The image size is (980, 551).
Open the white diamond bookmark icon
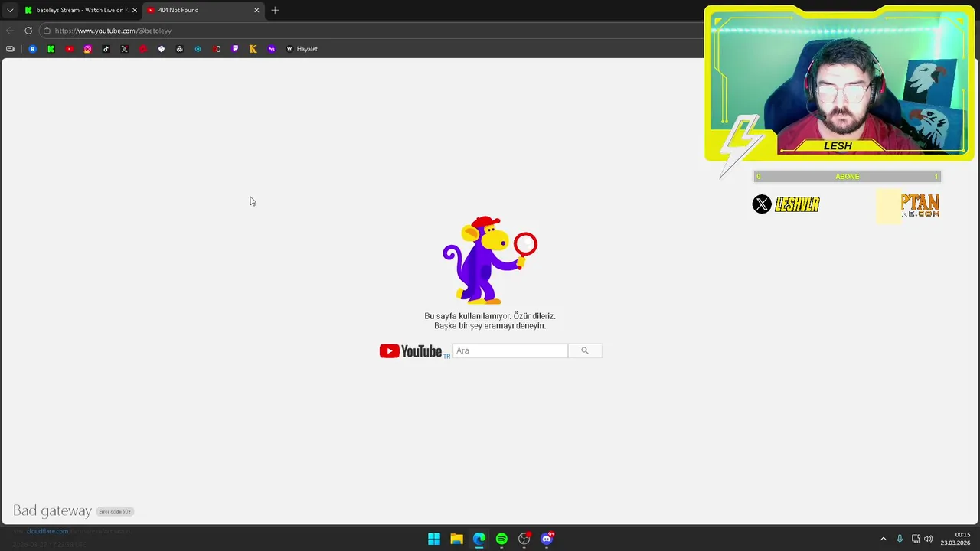[161, 49]
